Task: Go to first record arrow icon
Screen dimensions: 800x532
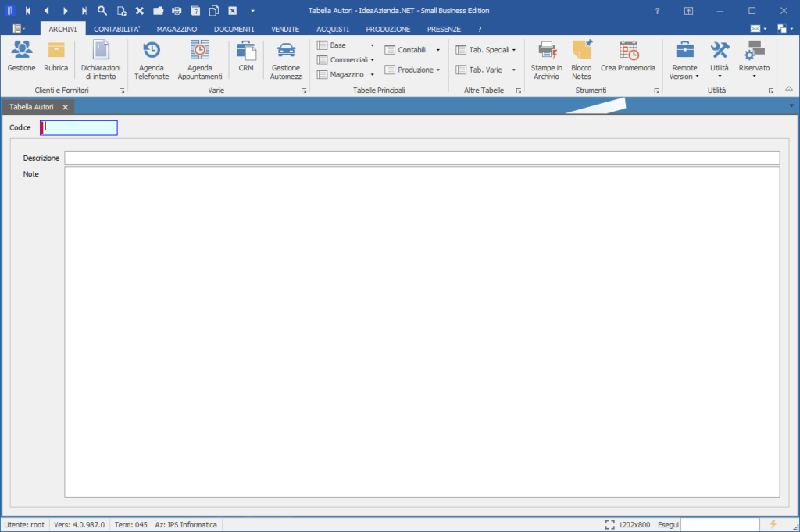Action: click(x=27, y=10)
